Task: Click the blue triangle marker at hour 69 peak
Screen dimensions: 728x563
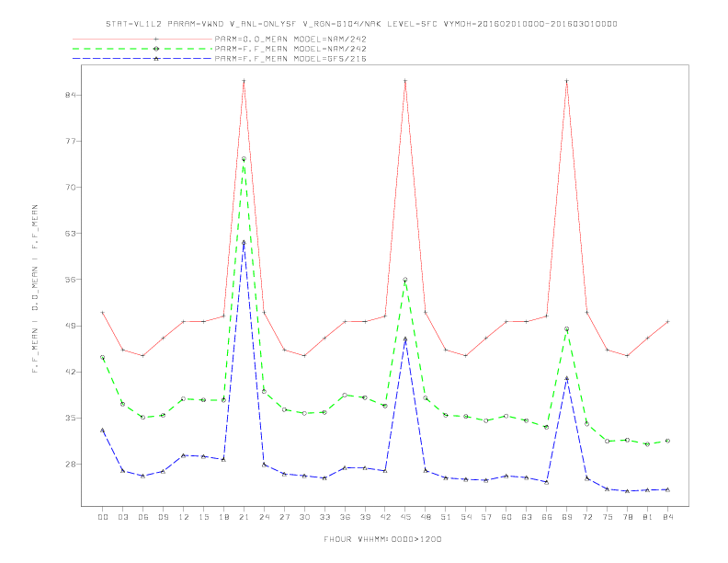Action: click(x=567, y=379)
